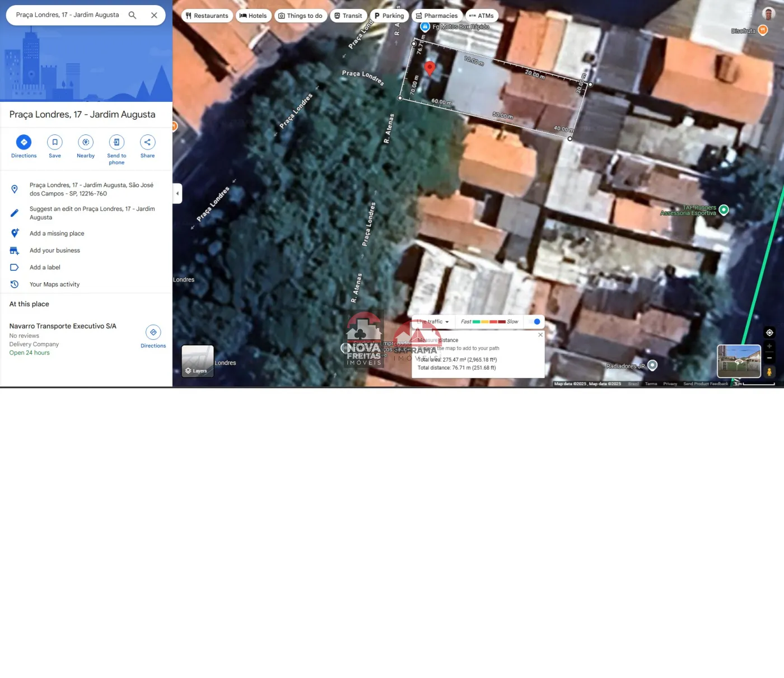Click the magnifier search icon

tap(133, 15)
